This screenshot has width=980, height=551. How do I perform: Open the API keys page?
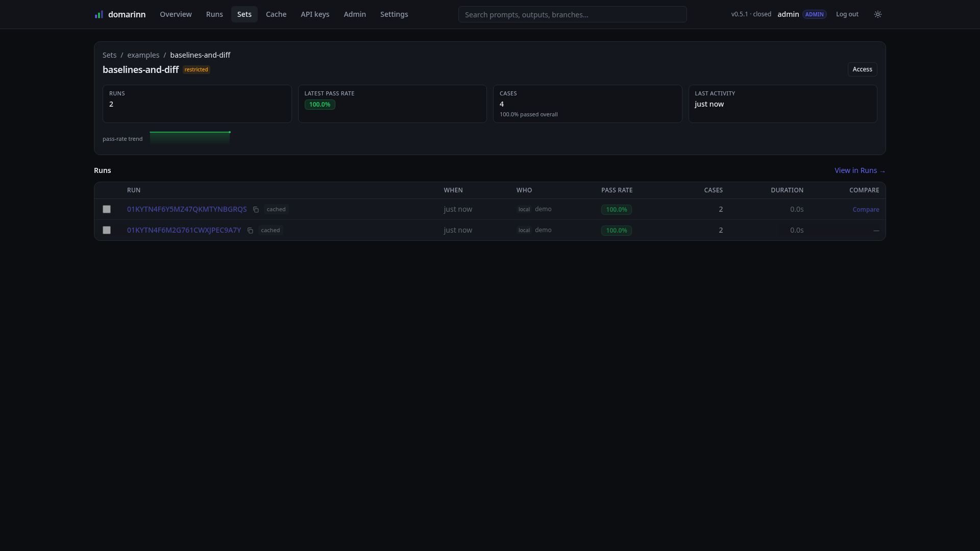(315, 14)
